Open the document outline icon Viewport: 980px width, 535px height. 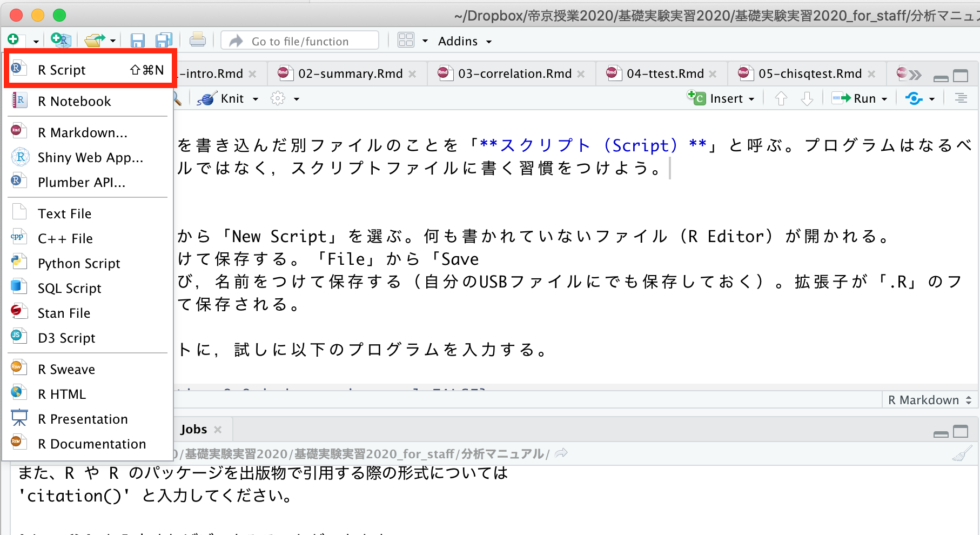[961, 98]
